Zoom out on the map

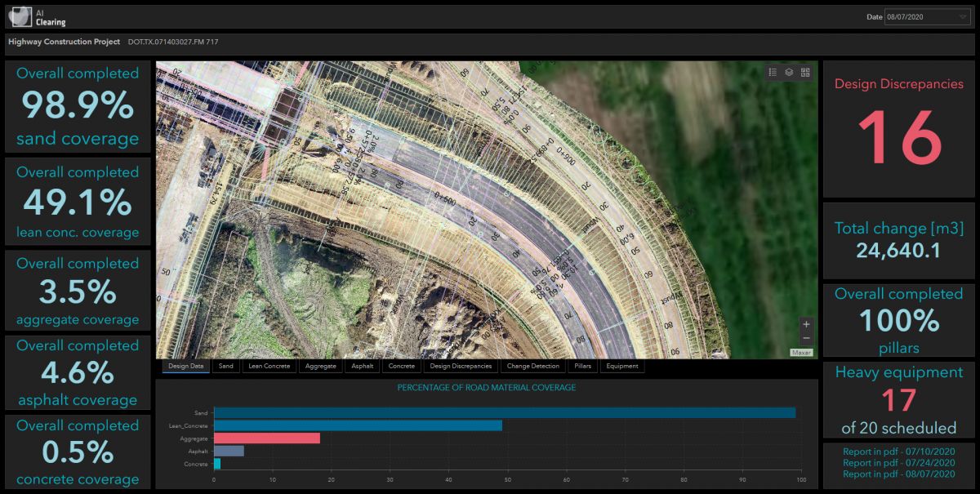point(806,338)
